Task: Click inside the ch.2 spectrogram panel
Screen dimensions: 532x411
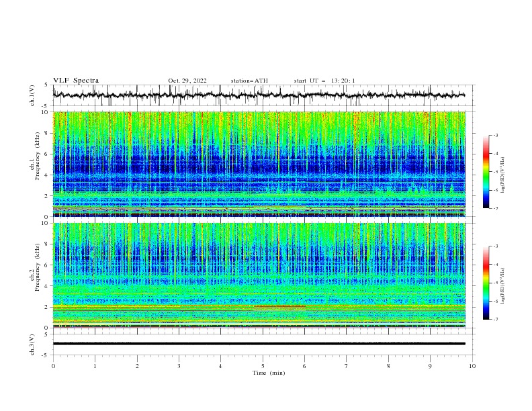Action: [259, 275]
